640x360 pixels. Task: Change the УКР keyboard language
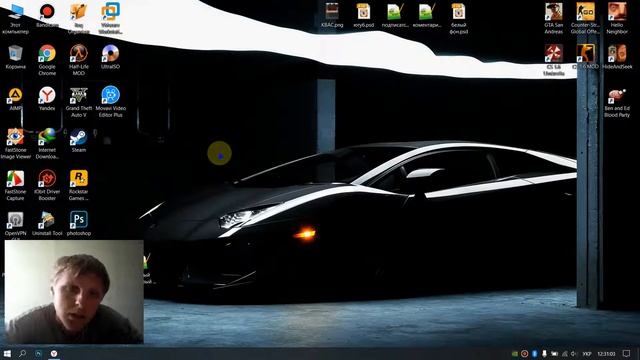click(x=587, y=353)
